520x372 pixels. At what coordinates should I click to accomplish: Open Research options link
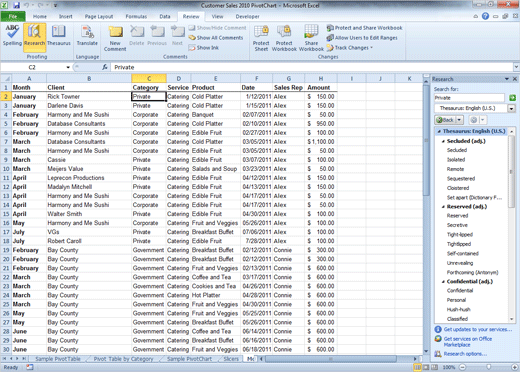pyautogui.click(x=465, y=354)
